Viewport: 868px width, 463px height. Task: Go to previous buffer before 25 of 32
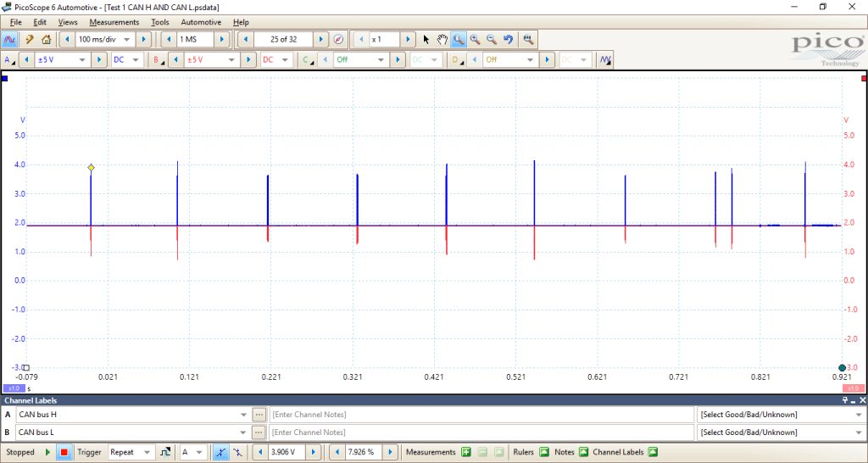tap(245, 40)
